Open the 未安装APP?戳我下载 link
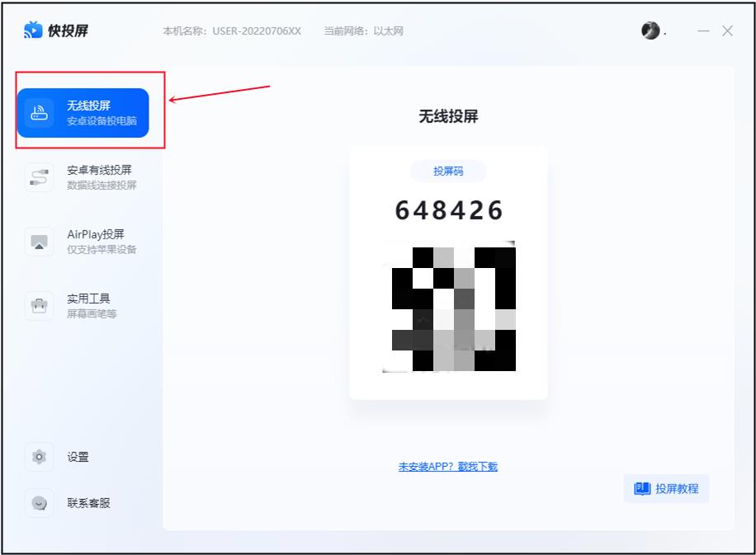Image resolution: width=756 pixels, height=555 pixels. coord(448,467)
